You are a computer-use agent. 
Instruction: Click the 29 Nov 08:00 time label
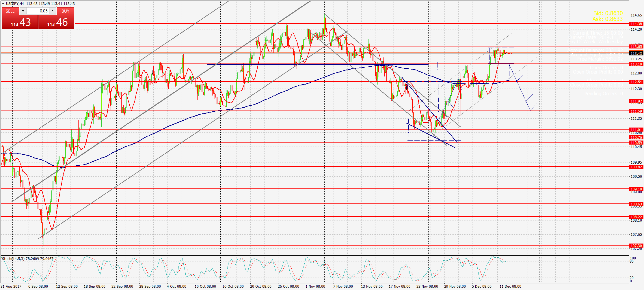pyautogui.click(x=455, y=287)
